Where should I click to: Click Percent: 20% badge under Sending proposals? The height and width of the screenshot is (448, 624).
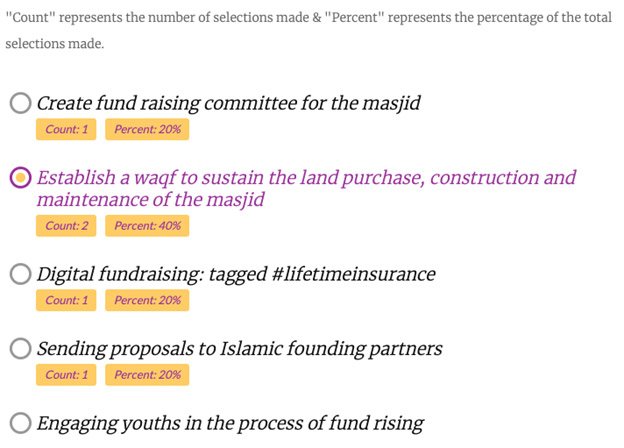pyautogui.click(x=147, y=375)
